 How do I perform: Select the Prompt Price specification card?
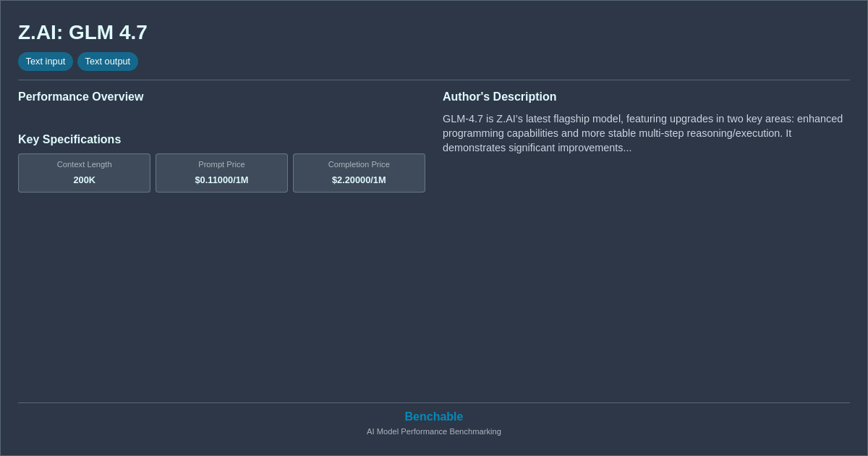(221, 173)
